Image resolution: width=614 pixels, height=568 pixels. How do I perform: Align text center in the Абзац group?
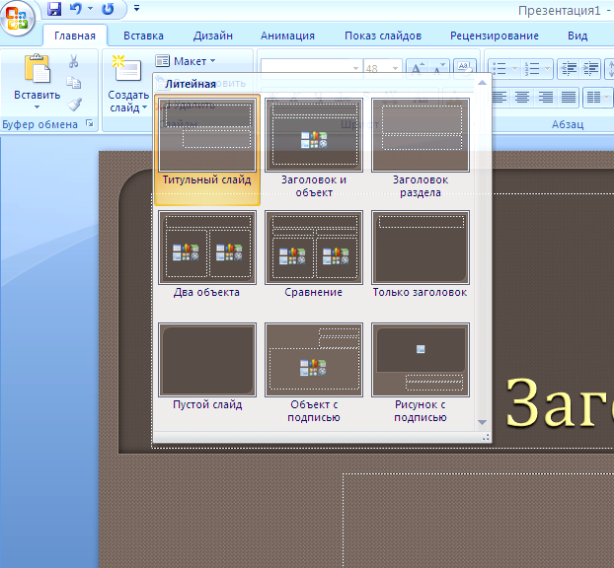(x=522, y=97)
